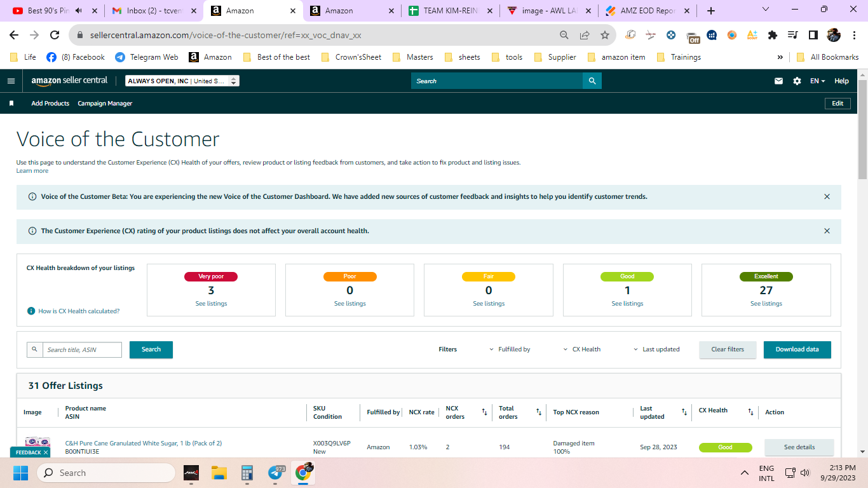Open the C&H Pure Cane Granulated Sugar product link
868x488 pixels.
pyautogui.click(x=144, y=444)
